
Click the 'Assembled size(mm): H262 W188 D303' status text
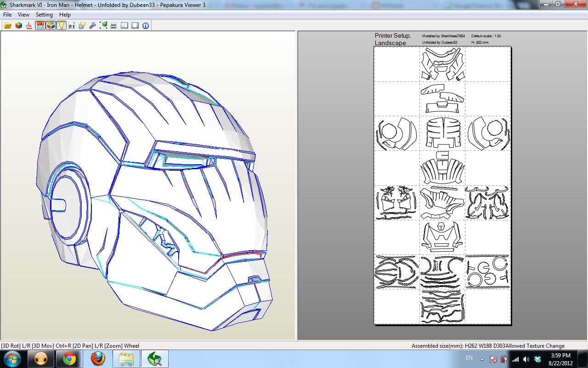[458, 346]
